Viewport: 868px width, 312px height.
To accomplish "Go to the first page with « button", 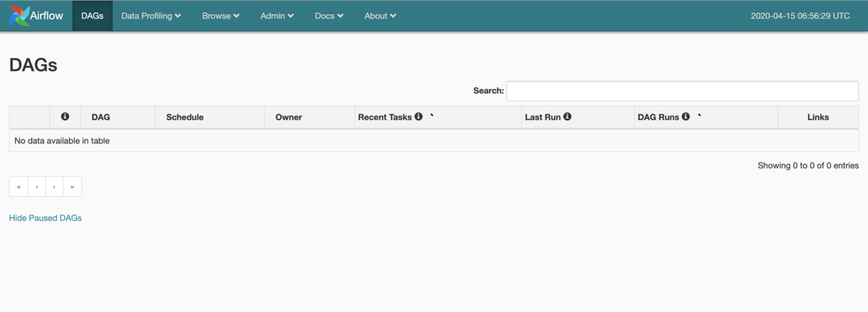I will point(19,187).
